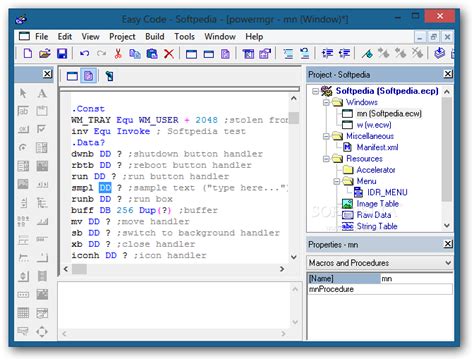Select mnProcedure in properties list
Screen dimensions: 474x361
[x=380, y=289]
